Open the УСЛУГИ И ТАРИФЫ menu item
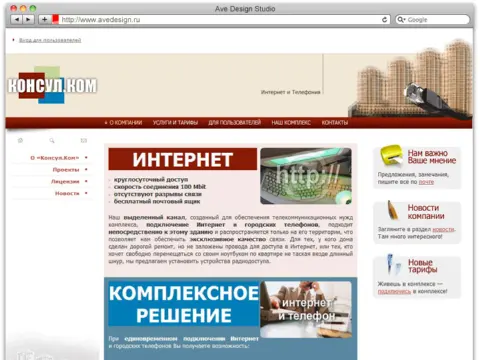Screen dimensions: 480x360 [x=175, y=123]
